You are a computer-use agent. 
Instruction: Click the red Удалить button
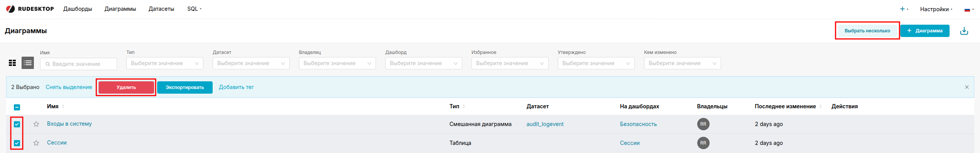[x=126, y=87]
